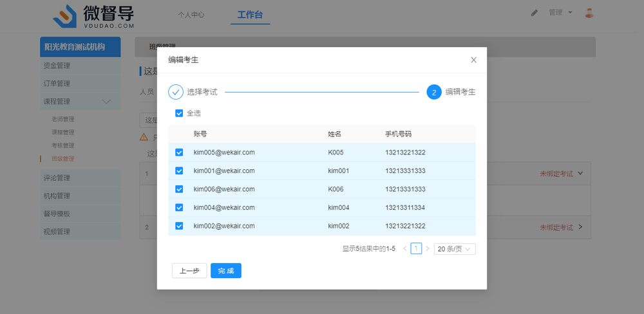Open the user avatar icon
644x314 pixels.
pos(589,13)
